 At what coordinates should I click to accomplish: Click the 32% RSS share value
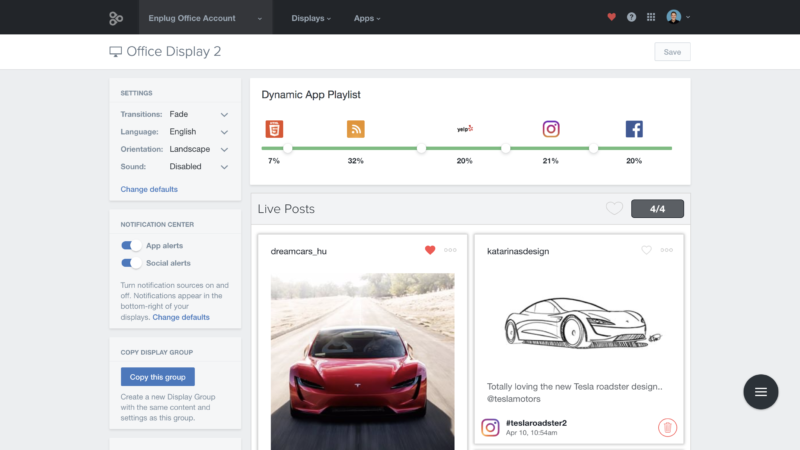[356, 161]
